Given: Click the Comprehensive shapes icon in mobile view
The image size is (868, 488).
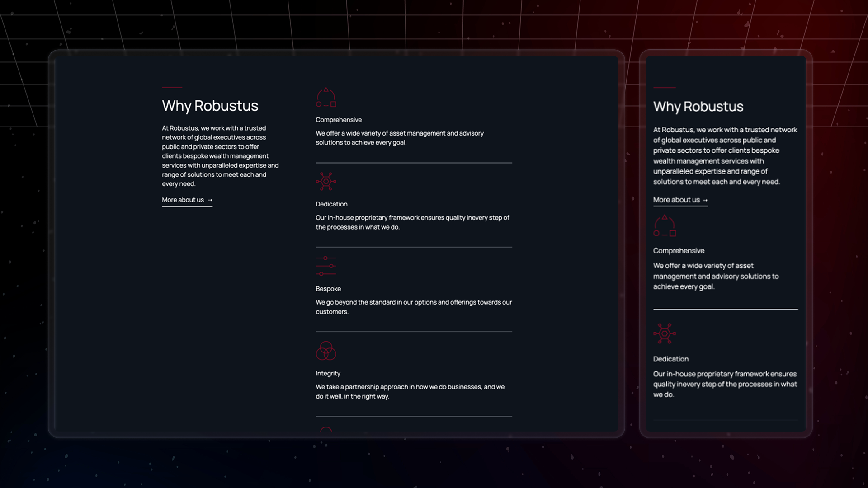Looking at the screenshot, I should point(664,226).
